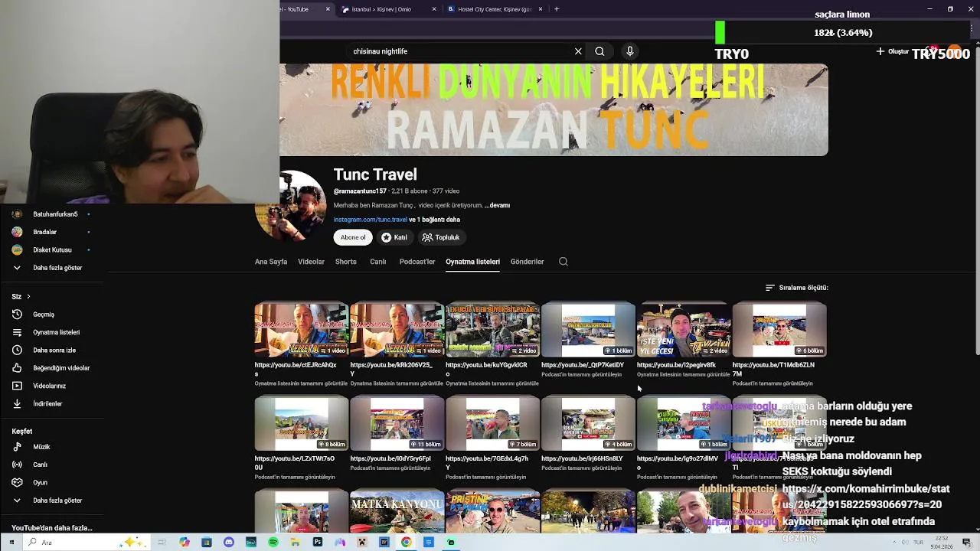
Task: Open playlist titled https://youtu.be/lrj66HSn8LY
Action: [582, 458]
